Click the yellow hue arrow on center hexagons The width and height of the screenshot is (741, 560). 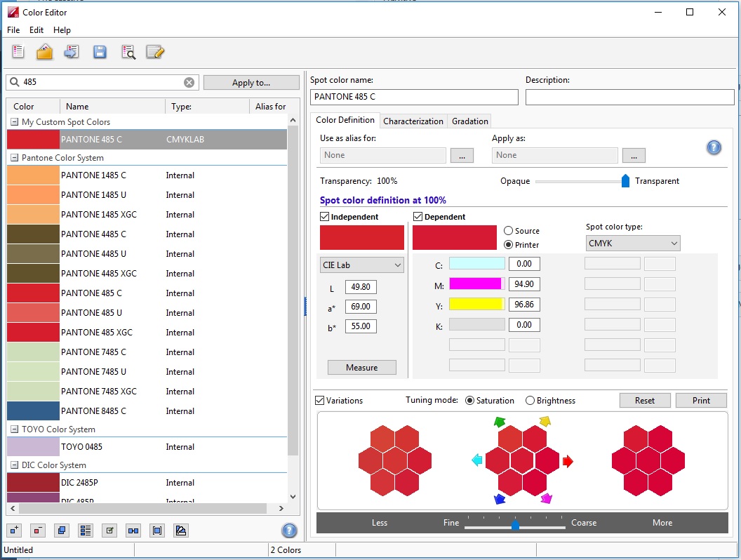(x=545, y=421)
